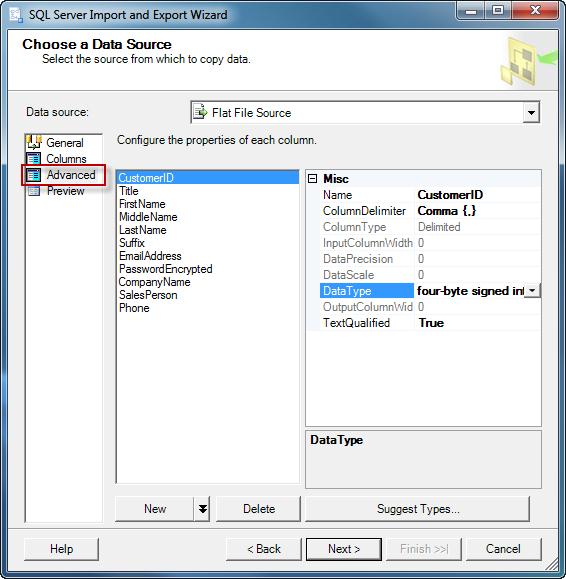Close the wizard window
The width and height of the screenshot is (566, 579).
tap(535, 10)
